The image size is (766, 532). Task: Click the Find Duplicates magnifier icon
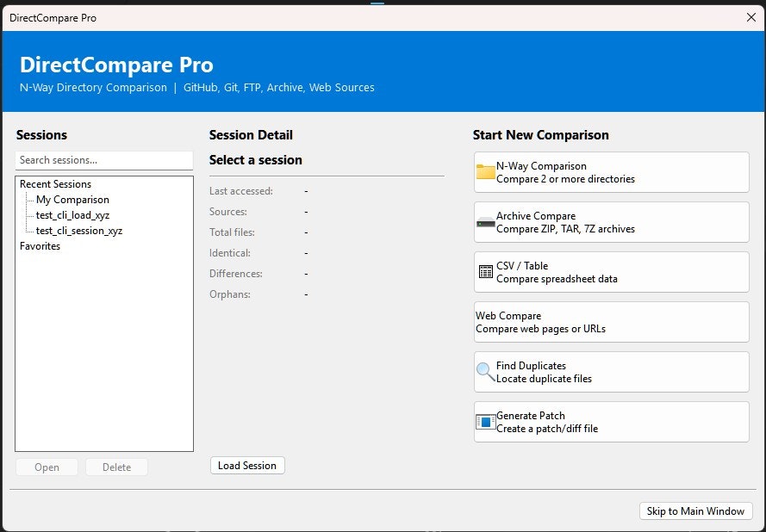[x=486, y=372]
